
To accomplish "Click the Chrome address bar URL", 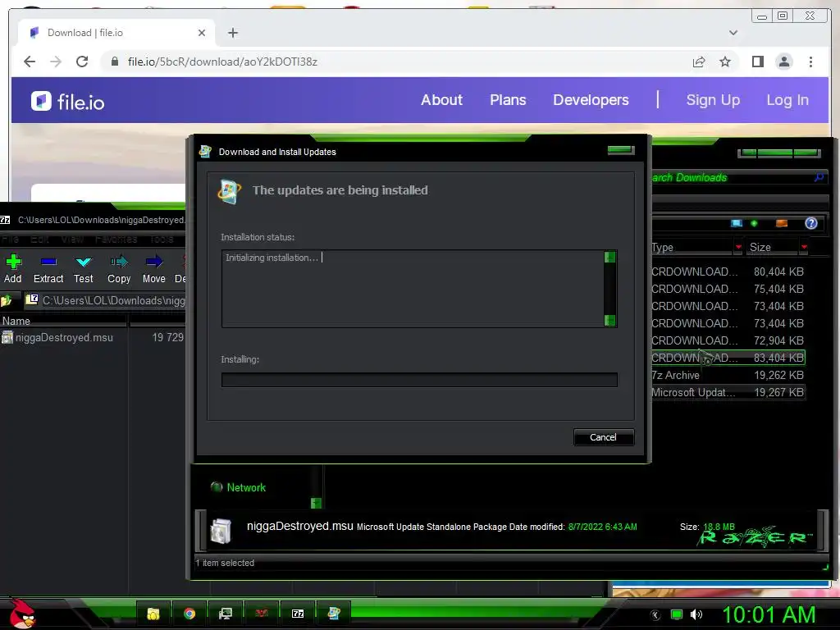I will pos(222,62).
